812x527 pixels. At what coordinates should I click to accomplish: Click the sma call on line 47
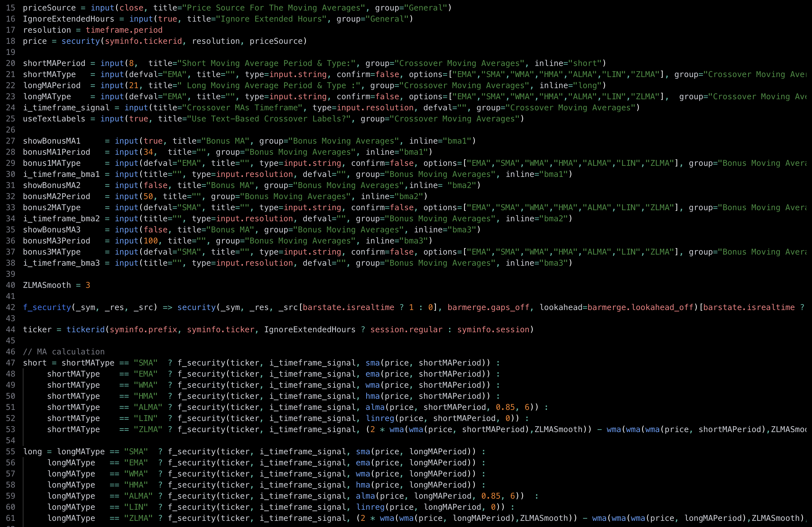point(373,363)
